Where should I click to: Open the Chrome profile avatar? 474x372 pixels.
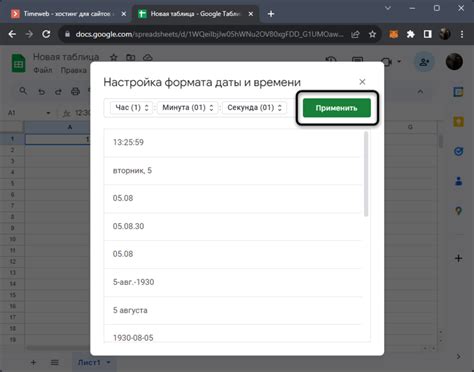pos(445,34)
